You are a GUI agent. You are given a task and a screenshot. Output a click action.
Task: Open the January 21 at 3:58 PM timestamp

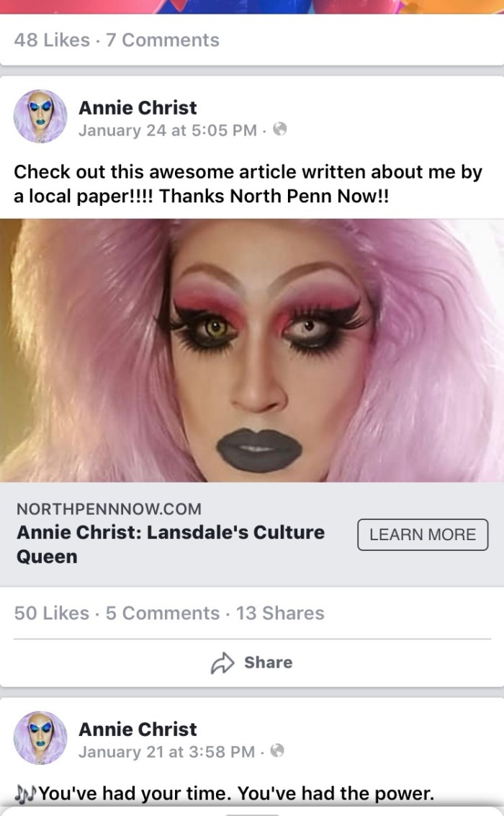pyautogui.click(x=166, y=752)
